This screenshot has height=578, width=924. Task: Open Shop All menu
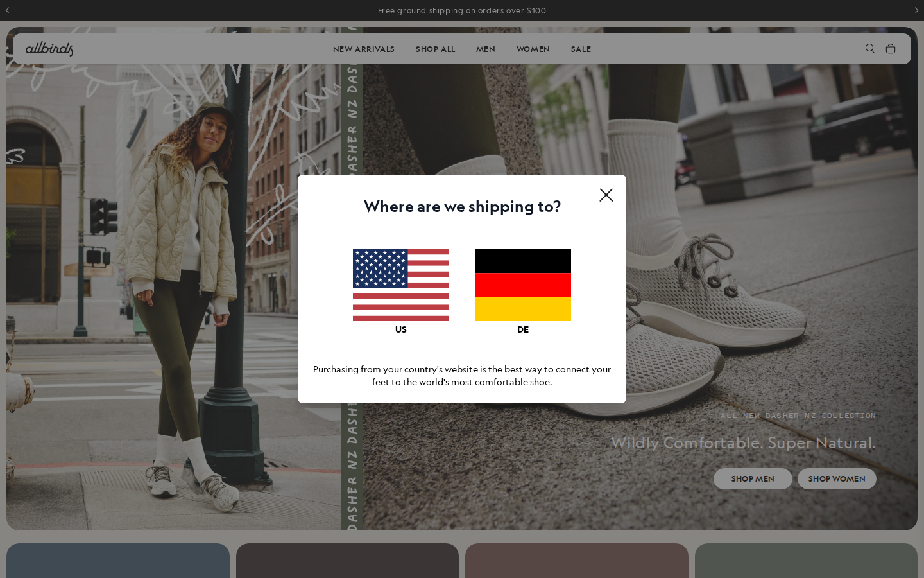tap(435, 49)
